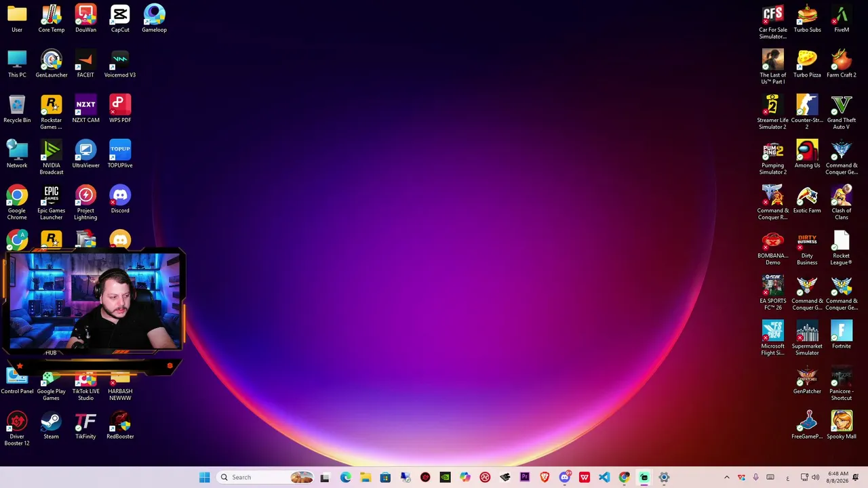Select the Google Chrome desktop shortcut
The width and height of the screenshot is (868, 488).
17,203
